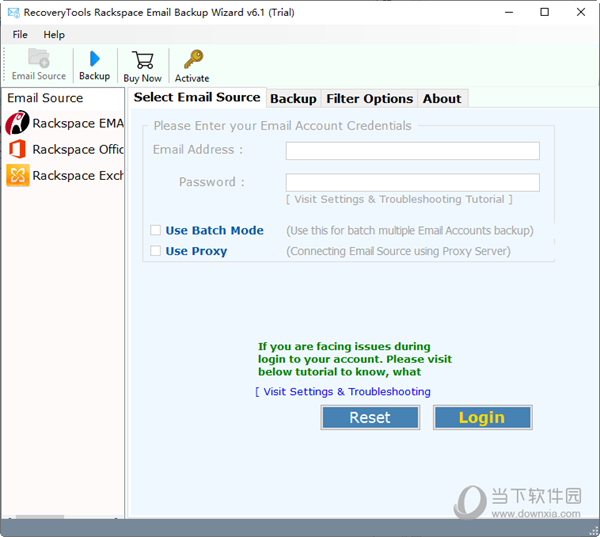Click the sidebar horizontal scrollbar
Image resolution: width=600 pixels, height=537 pixels.
click(40, 517)
